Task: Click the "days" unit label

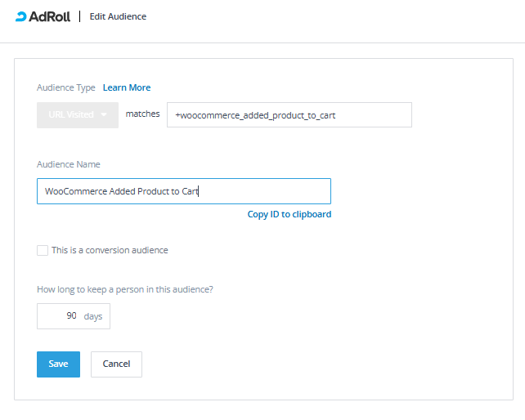Action: pos(93,316)
